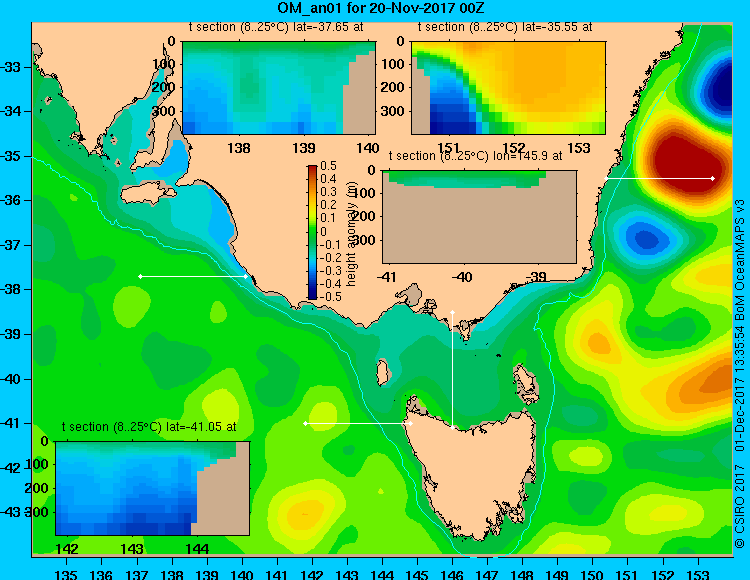This screenshot has height=580, width=750.
Task: Select the diamond marker at the north end of the Bass Strait transect
Action: point(452,312)
